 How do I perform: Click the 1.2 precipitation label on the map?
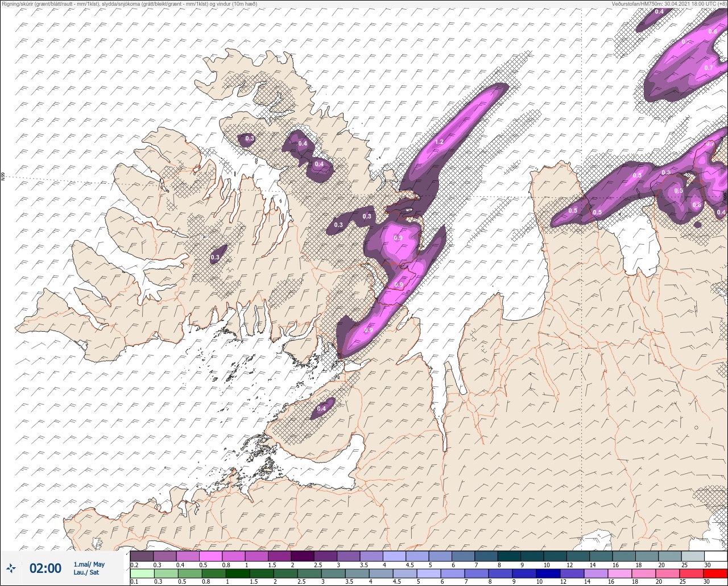439,142
